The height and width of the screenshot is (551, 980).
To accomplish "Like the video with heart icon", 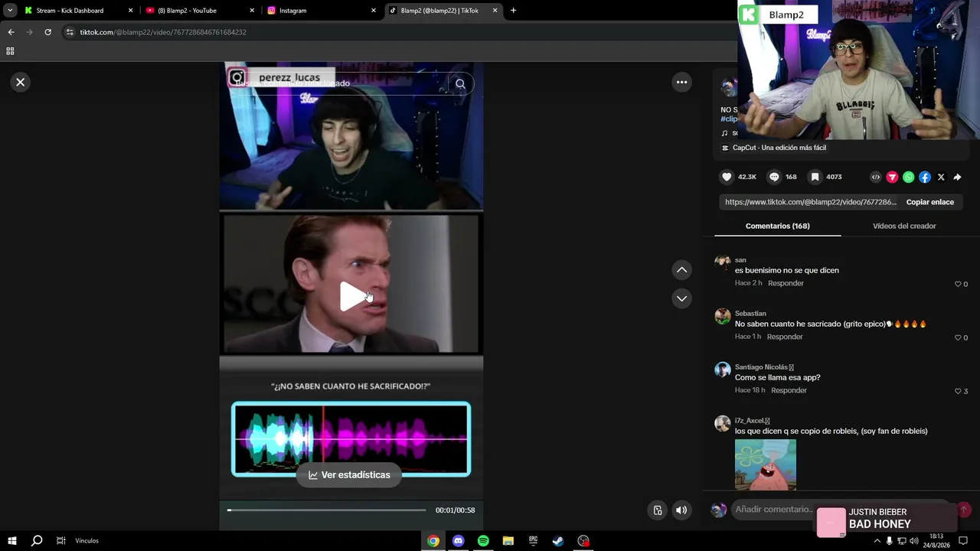I will click(x=727, y=177).
